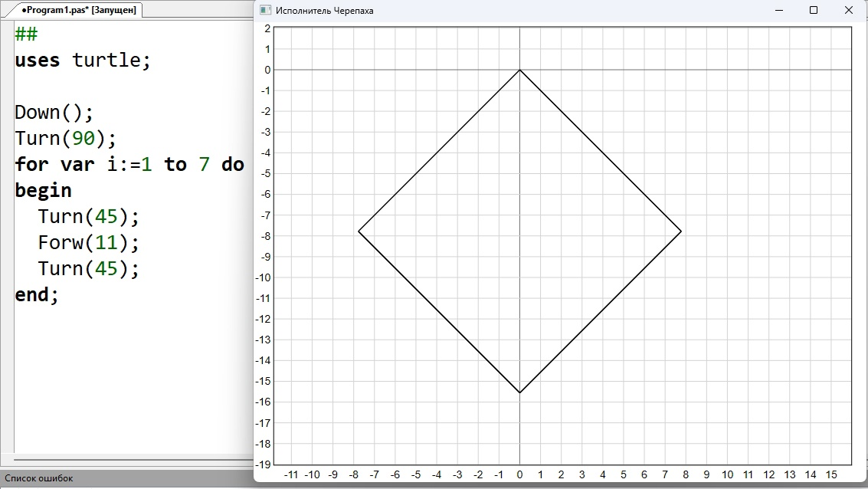The image size is (868, 489).
Task: Click the first Turn(45); line inside loop
Action: 88,217
